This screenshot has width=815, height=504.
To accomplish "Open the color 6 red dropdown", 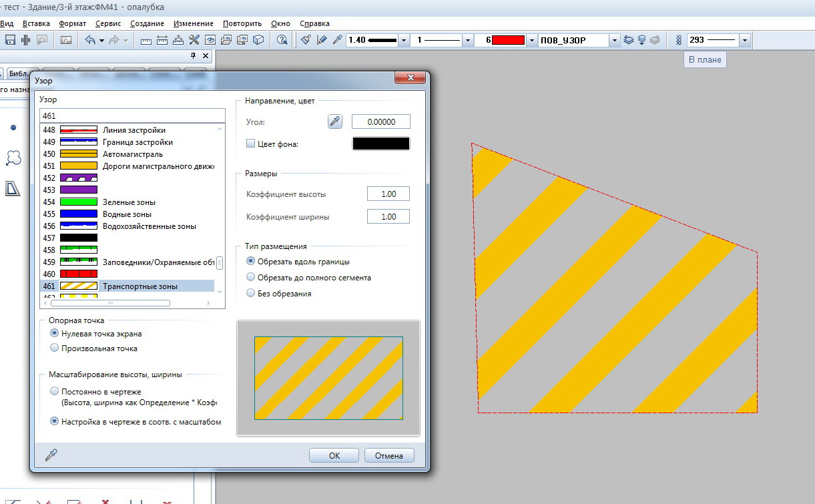I will tap(532, 40).
